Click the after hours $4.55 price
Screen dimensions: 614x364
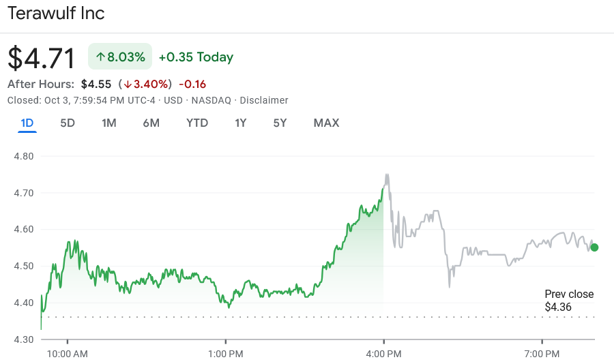pyautogui.click(x=96, y=85)
